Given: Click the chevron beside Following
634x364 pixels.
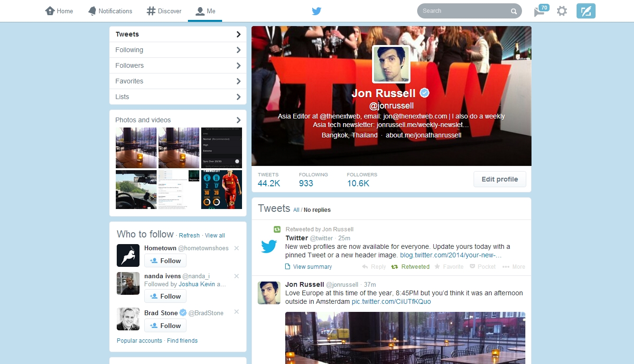Looking at the screenshot, I should point(238,50).
